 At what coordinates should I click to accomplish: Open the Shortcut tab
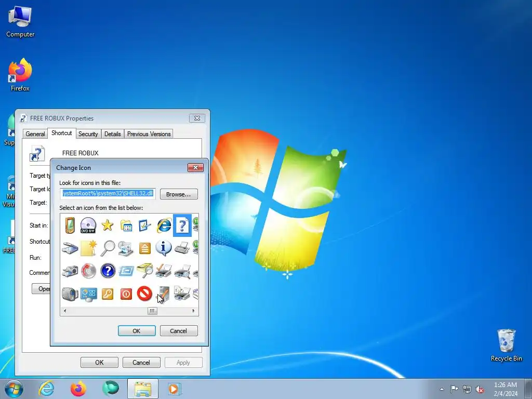[x=62, y=133]
